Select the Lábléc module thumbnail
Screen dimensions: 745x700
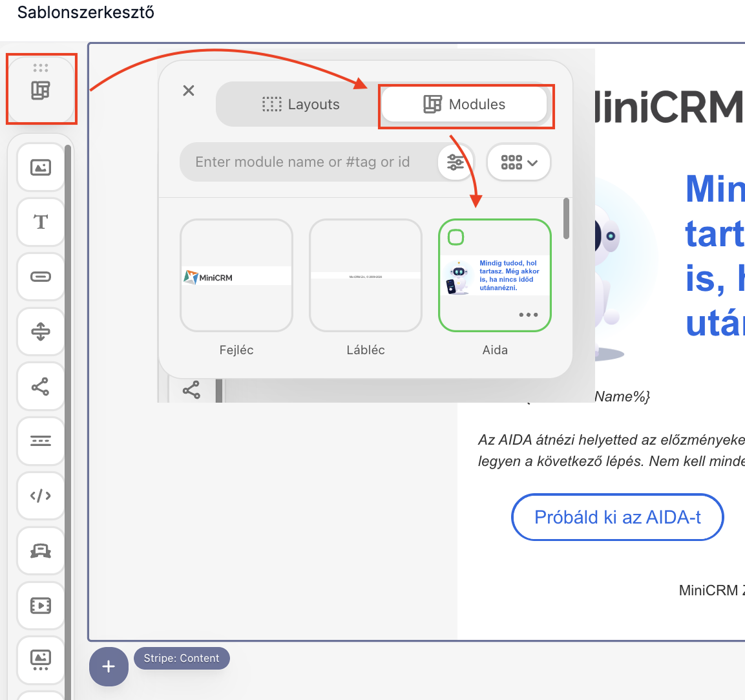(x=365, y=275)
